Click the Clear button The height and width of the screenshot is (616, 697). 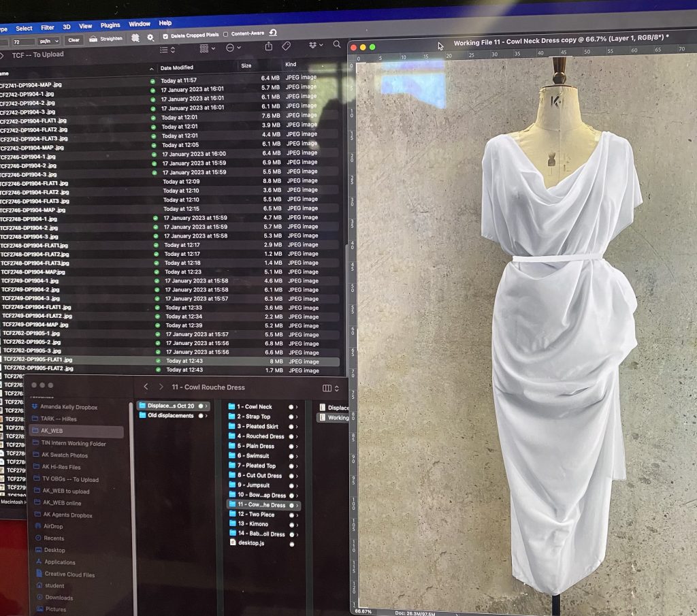pos(74,40)
